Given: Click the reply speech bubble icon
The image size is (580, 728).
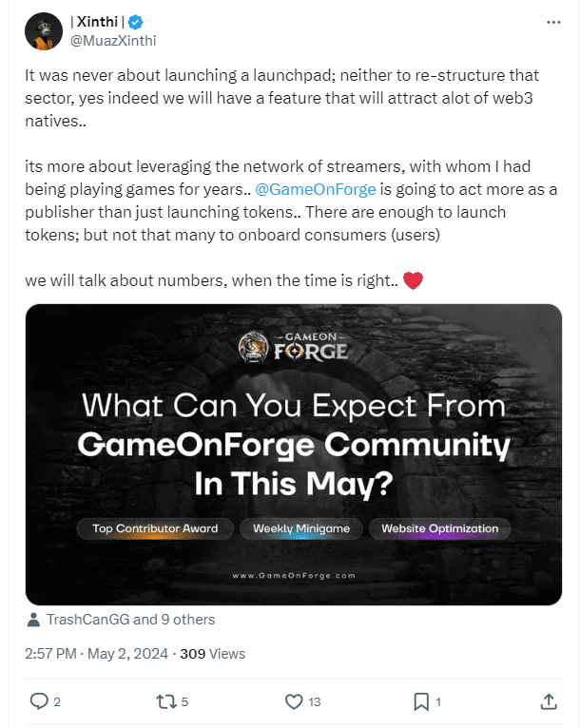Looking at the screenshot, I should [x=39, y=701].
